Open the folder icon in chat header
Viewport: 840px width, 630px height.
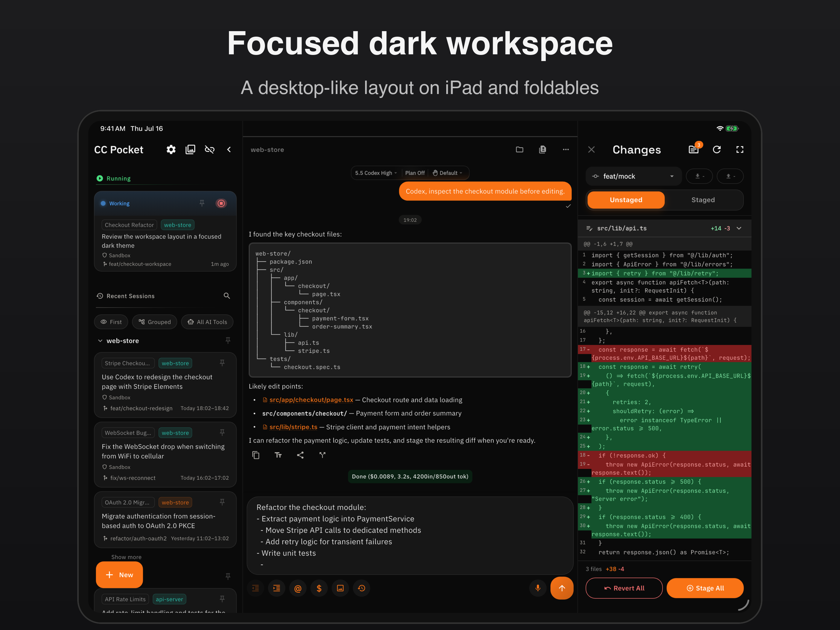pos(520,150)
